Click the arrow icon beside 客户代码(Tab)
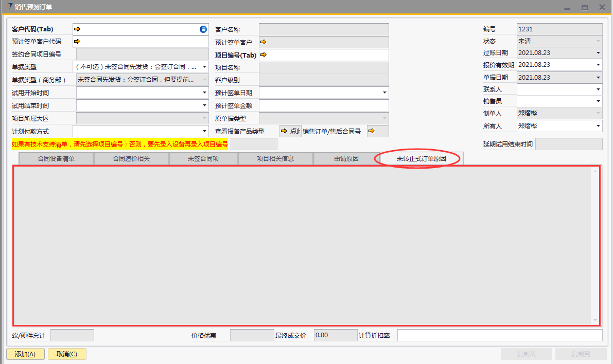Viewport: 613px width, 364px height. (x=77, y=29)
